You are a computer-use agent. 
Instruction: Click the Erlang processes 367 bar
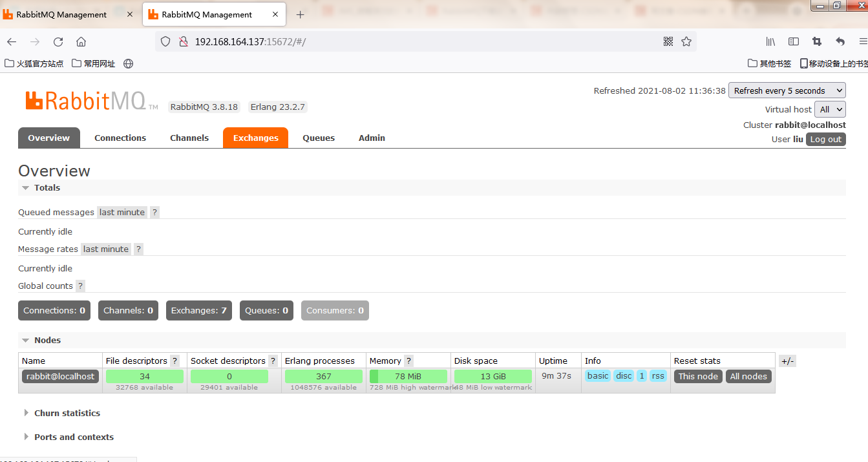324,376
